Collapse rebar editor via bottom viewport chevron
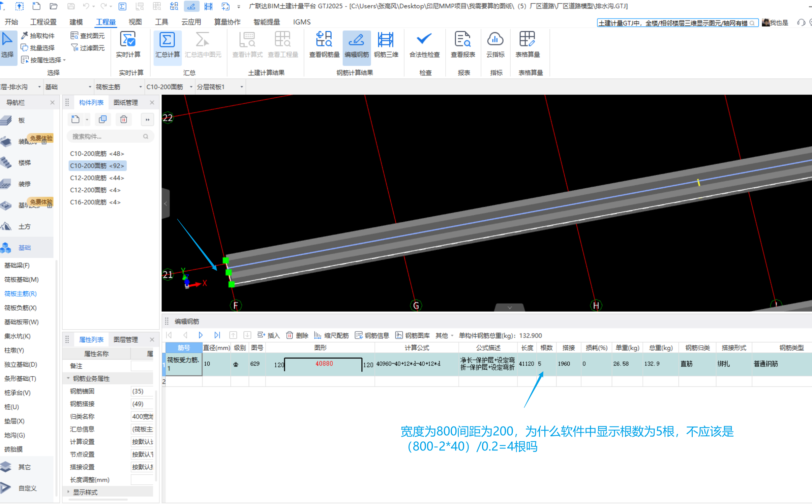 (509, 307)
